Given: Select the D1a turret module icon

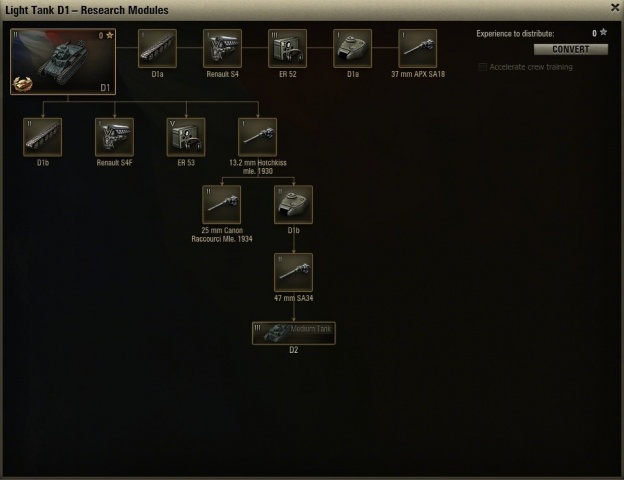Looking at the screenshot, I should 352,48.
